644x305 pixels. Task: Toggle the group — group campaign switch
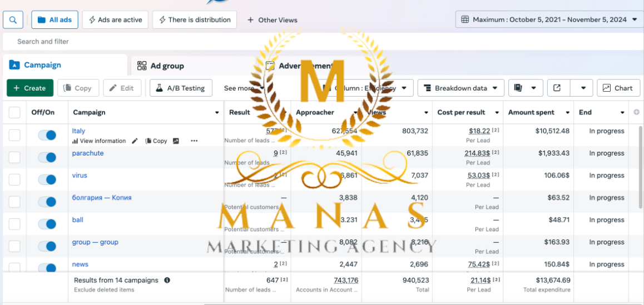47,246
